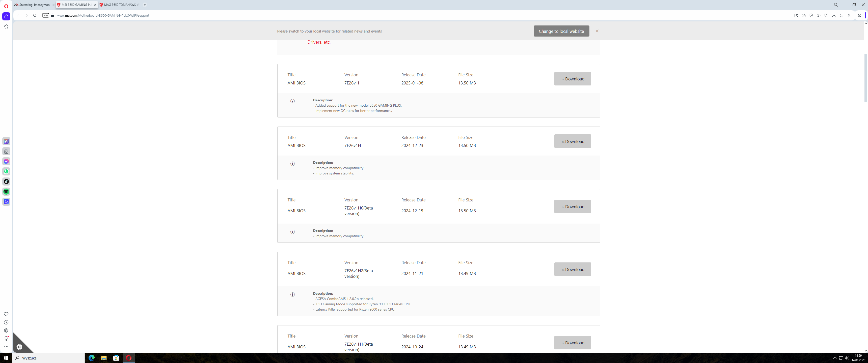Switch to the MAG B650 TOMAHAWK tab
Image resolution: width=868 pixels, height=363 pixels.
pyautogui.click(x=120, y=5)
